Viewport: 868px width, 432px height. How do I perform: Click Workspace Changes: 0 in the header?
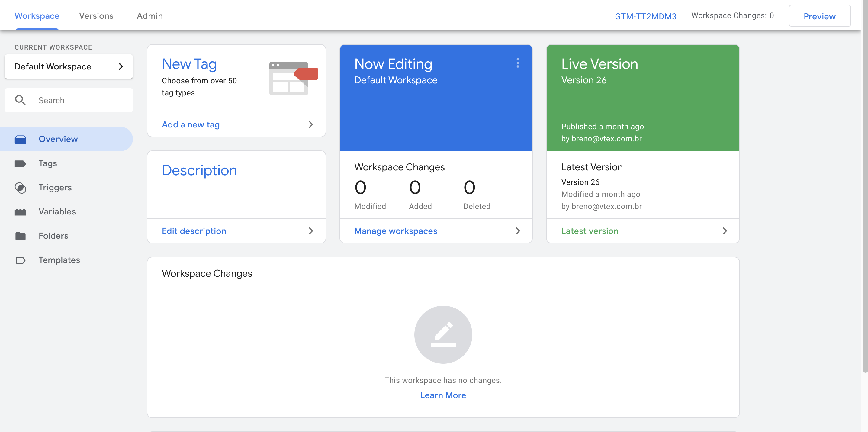(x=732, y=15)
